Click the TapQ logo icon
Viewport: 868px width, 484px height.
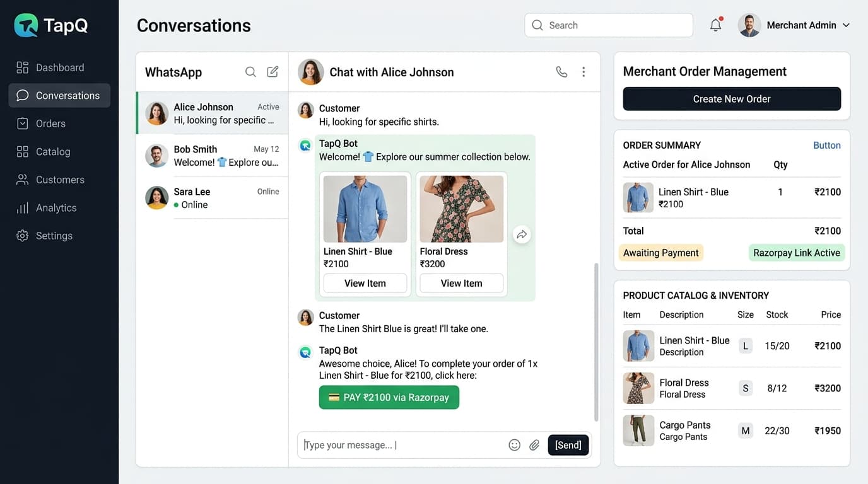26,25
